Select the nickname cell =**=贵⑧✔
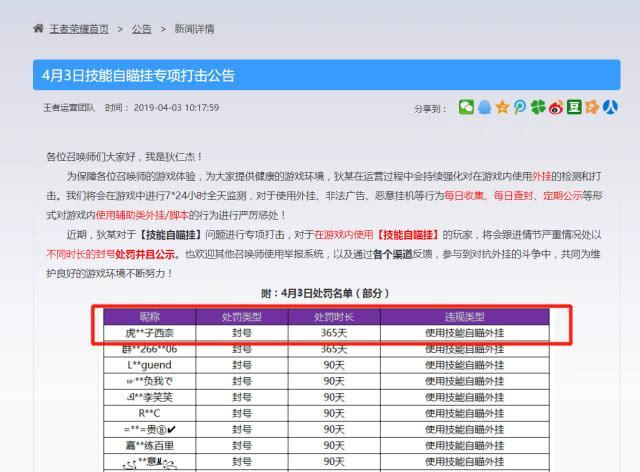This screenshot has height=472, width=640. click(150, 430)
